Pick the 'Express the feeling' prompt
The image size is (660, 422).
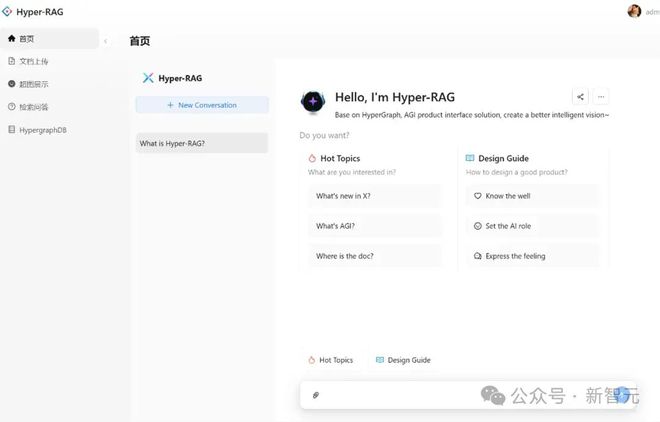pyautogui.click(x=532, y=256)
